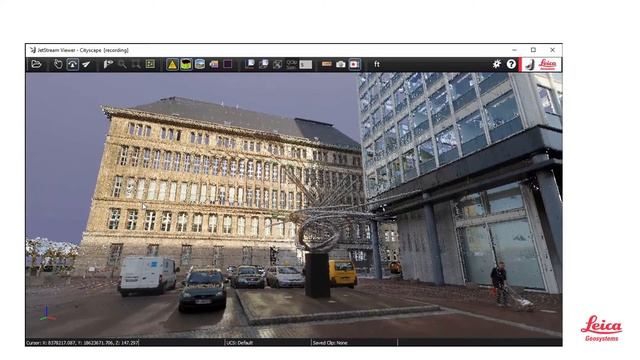Click the UCS: Default status entry
The width and height of the screenshot is (640, 360).
click(240, 343)
